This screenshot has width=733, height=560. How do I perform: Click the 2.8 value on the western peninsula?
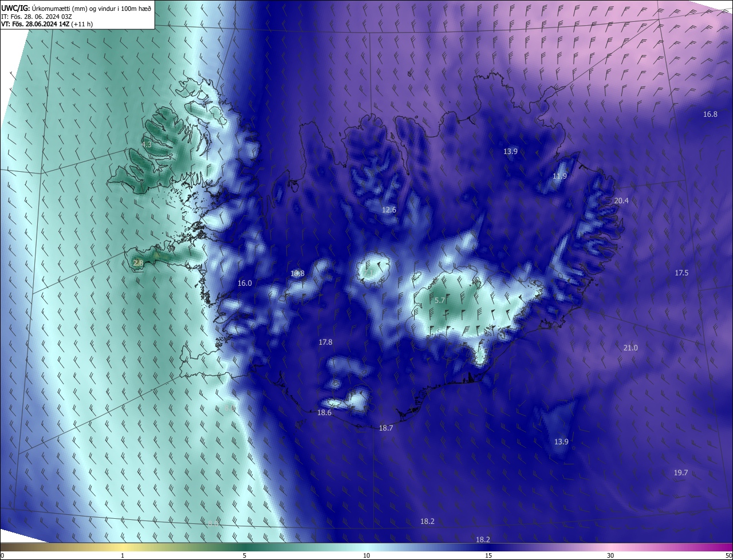pyautogui.click(x=137, y=263)
